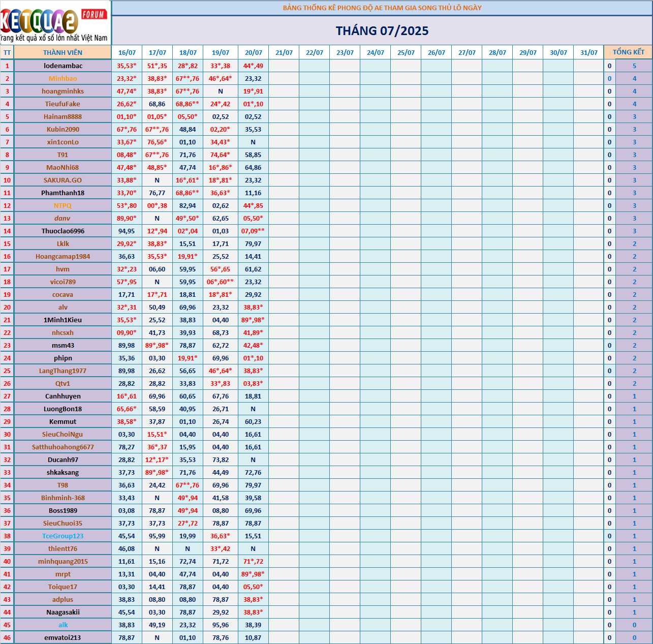Click alk's 19/07 cell 95,96
This screenshot has height=644, width=653.
tap(221, 625)
